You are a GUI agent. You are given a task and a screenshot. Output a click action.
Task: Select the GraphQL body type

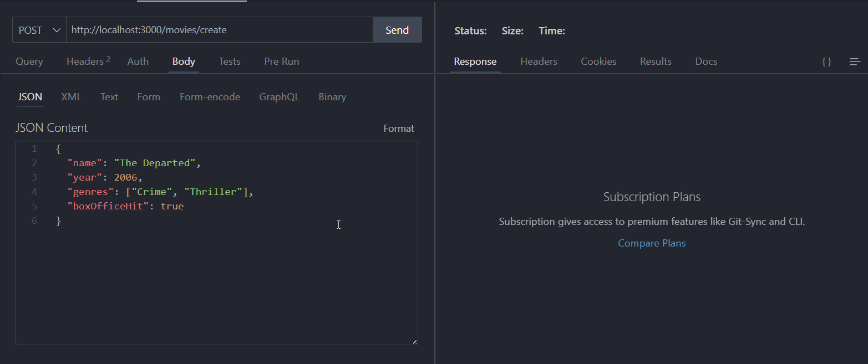[x=279, y=96]
